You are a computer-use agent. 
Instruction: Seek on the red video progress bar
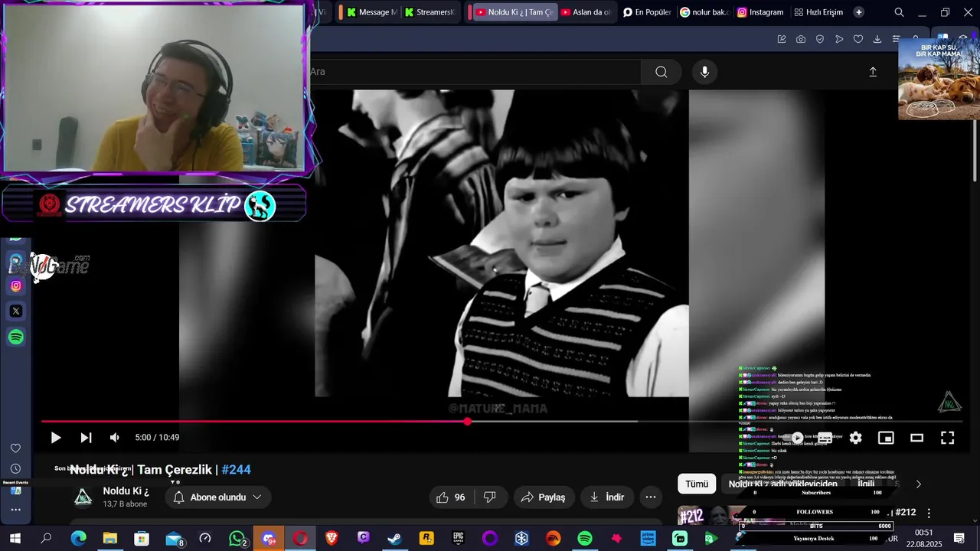(501, 421)
